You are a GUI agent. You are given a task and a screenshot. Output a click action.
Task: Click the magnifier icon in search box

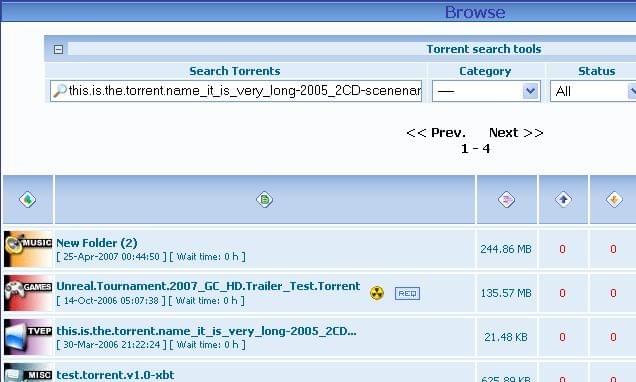pos(60,90)
